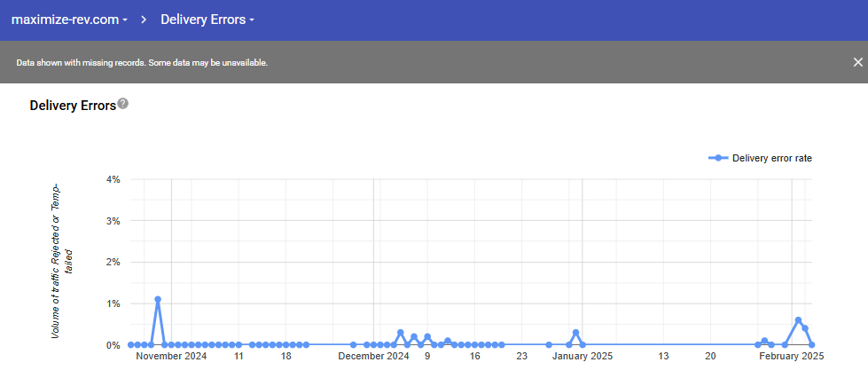
Task: Select the 1.1% spike point before November
Action: coord(158,300)
